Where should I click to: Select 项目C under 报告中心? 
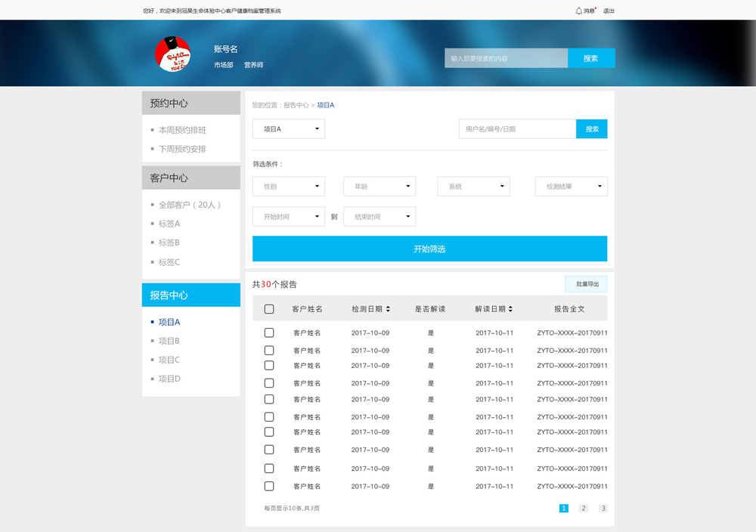[x=169, y=360]
